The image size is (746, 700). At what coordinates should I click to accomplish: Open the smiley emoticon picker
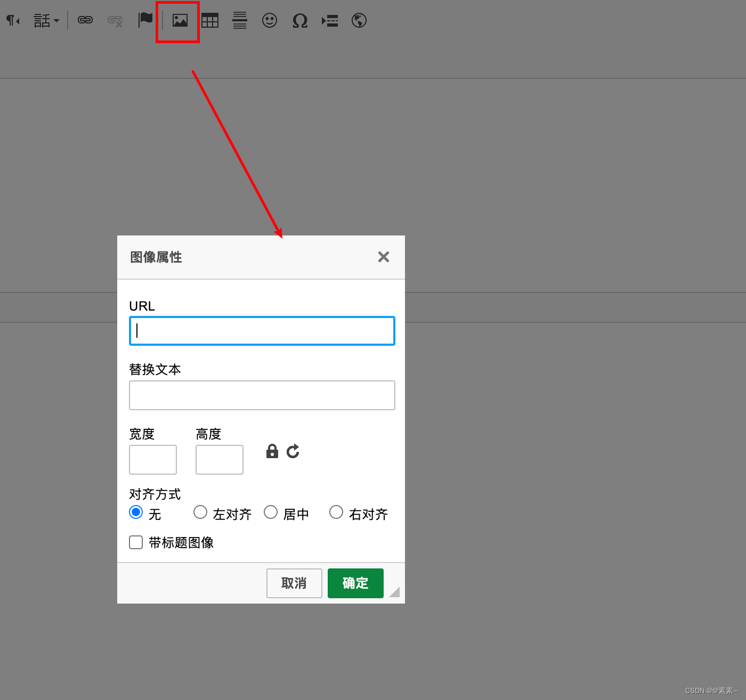270,20
